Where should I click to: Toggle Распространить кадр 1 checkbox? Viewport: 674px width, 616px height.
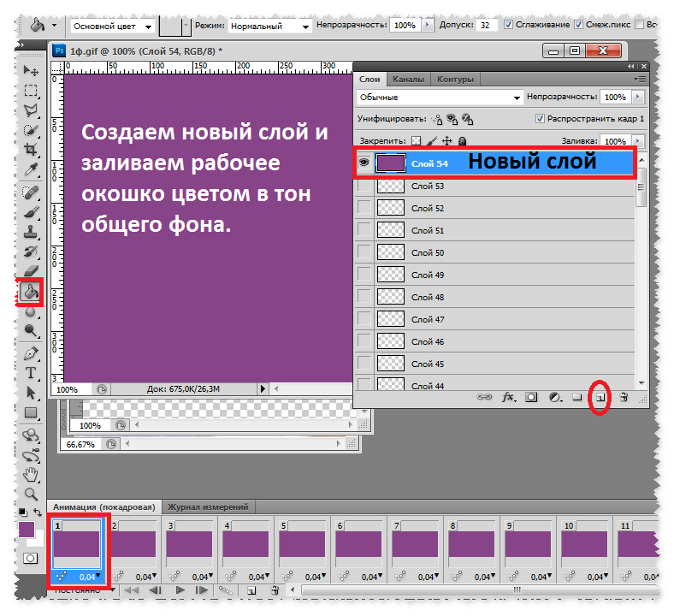[540, 119]
